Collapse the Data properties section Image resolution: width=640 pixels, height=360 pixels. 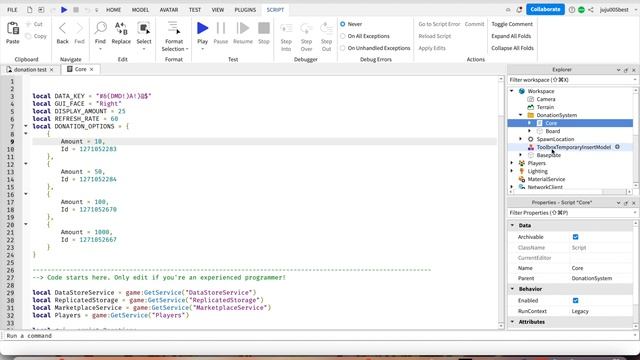[x=513, y=225]
